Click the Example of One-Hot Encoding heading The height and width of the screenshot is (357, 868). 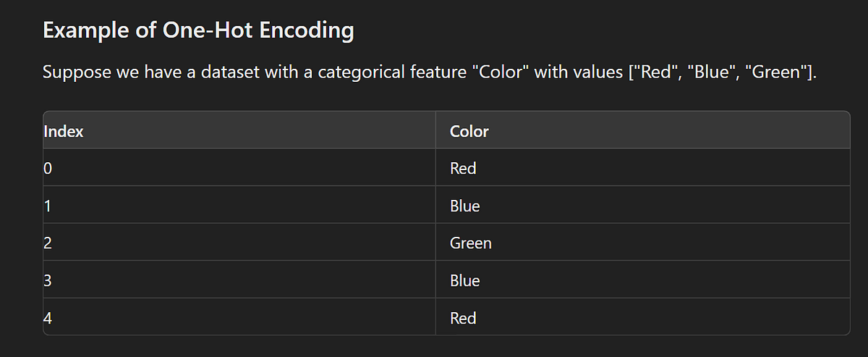(198, 31)
